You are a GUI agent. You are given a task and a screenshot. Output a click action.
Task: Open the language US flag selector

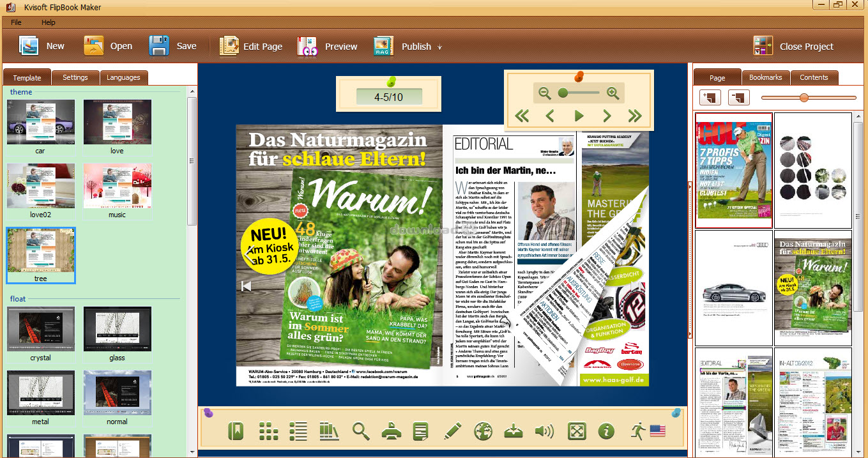(x=657, y=431)
